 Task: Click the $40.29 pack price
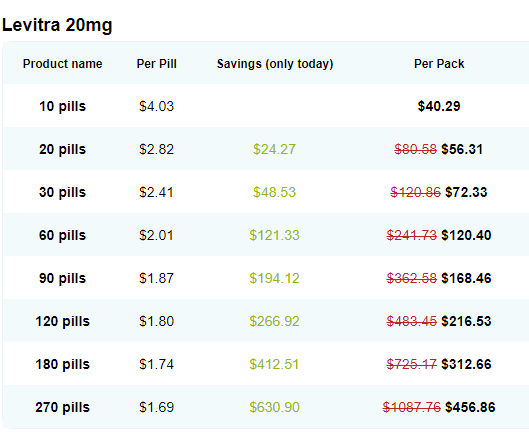point(439,106)
